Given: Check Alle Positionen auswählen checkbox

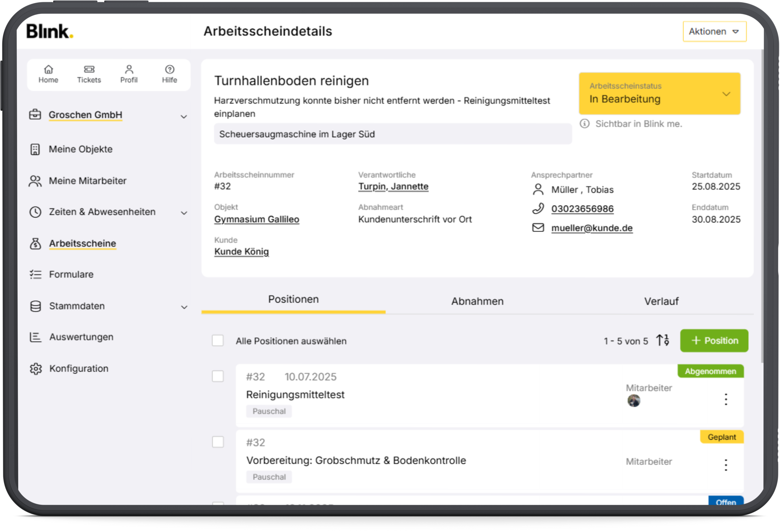Looking at the screenshot, I should (218, 340).
